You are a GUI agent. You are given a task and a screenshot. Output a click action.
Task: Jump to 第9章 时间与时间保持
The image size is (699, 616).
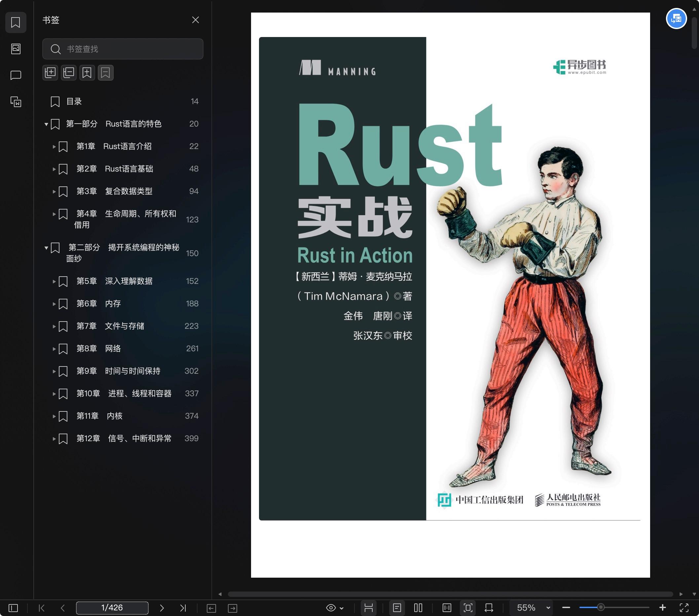click(118, 371)
